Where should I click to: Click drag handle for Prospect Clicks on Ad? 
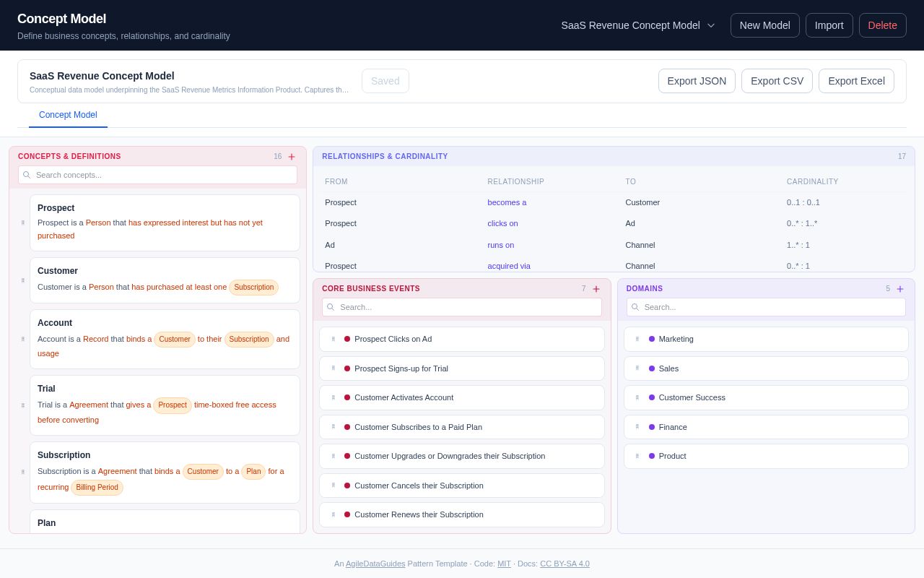tap(334, 339)
